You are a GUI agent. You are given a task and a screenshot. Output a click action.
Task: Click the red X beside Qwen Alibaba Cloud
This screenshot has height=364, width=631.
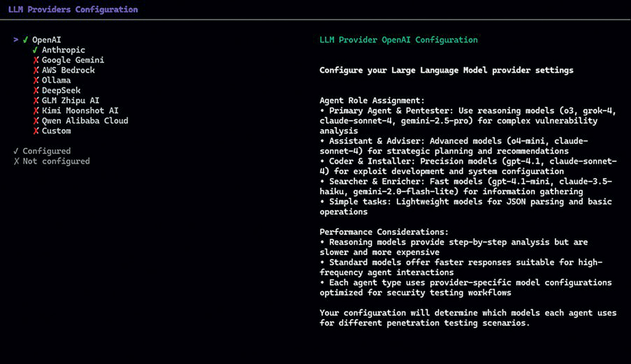pos(36,121)
